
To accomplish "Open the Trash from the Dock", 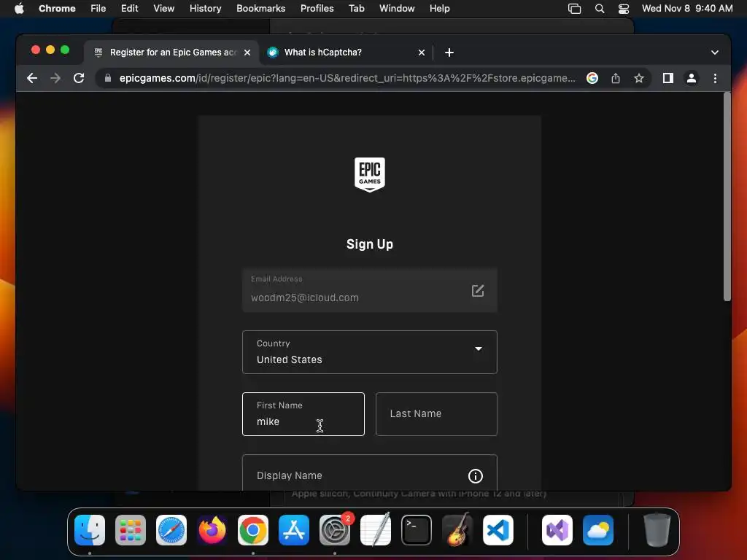I will [x=657, y=530].
